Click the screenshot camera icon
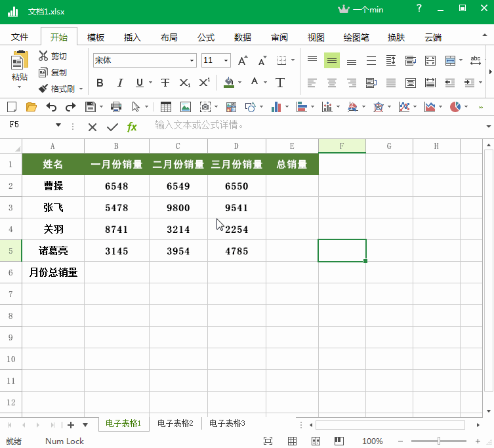494x448 pixels. [x=205, y=107]
